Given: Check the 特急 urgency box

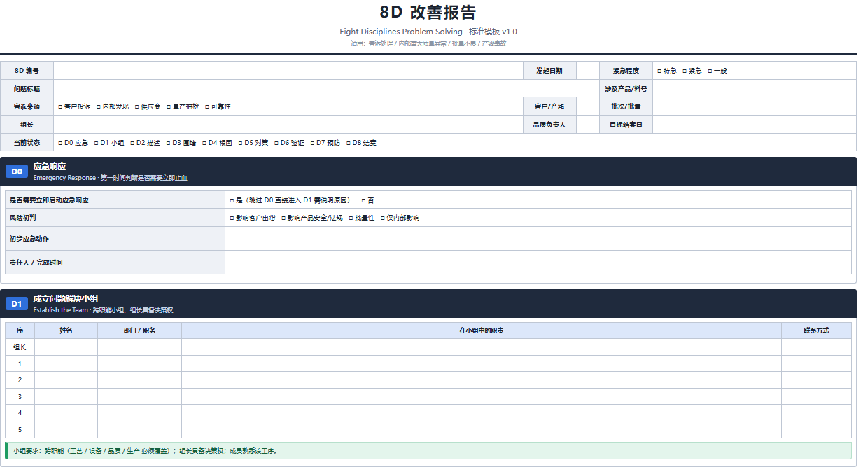Looking at the screenshot, I should point(659,71).
